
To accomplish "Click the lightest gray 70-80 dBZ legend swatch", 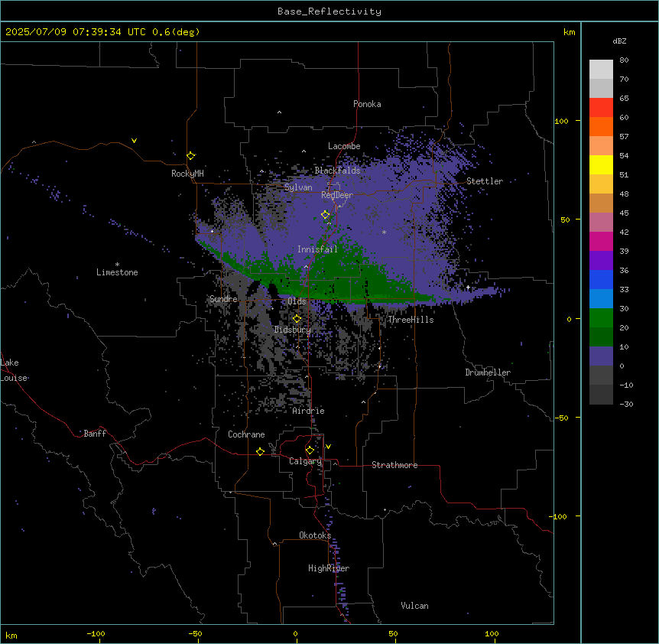I will [601, 70].
